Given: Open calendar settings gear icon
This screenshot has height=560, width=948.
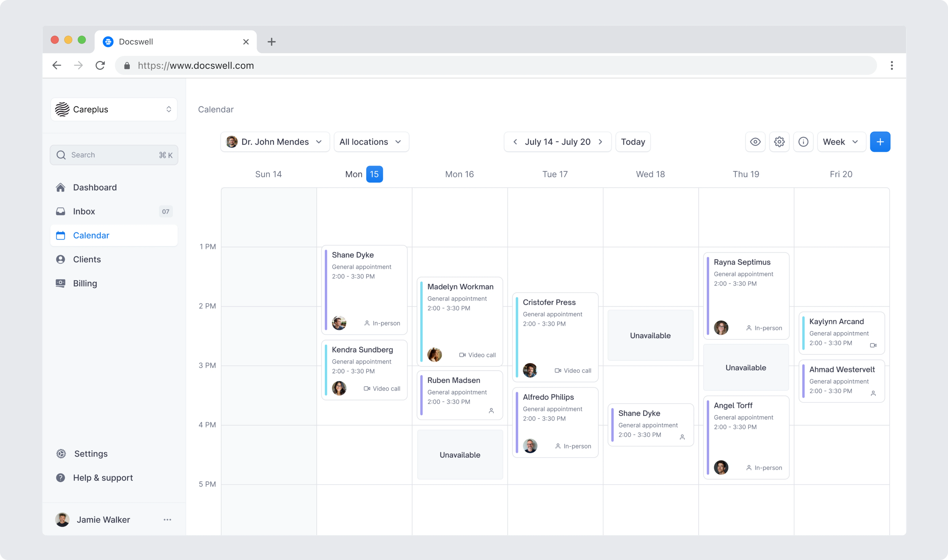Looking at the screenshot, I should (779, 142).
